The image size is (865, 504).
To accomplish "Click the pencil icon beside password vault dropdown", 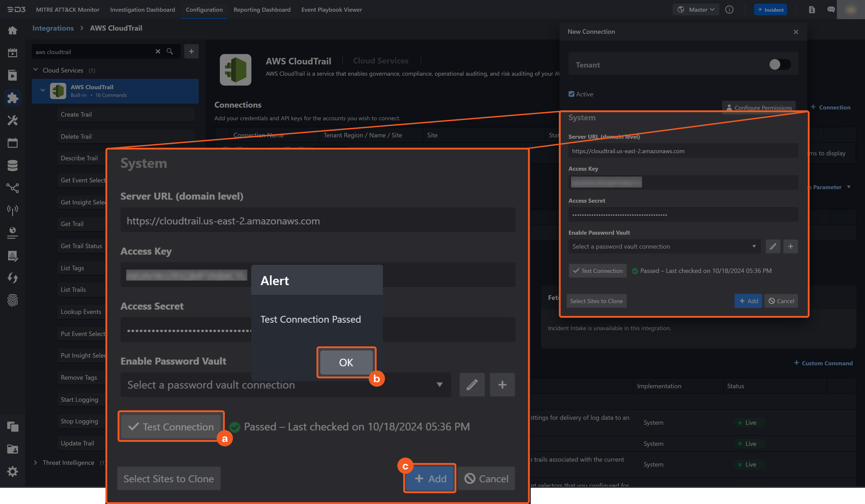I will 472,385.
